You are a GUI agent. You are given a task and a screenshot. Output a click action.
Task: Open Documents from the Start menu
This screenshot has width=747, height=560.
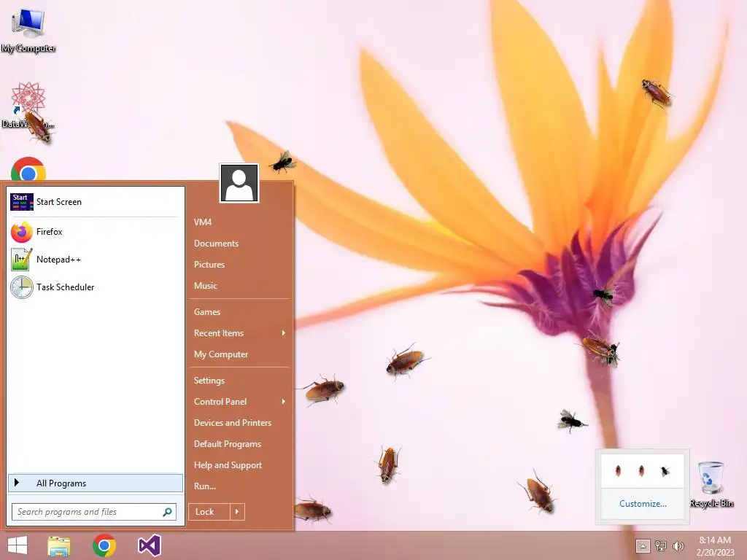point(216,244)
